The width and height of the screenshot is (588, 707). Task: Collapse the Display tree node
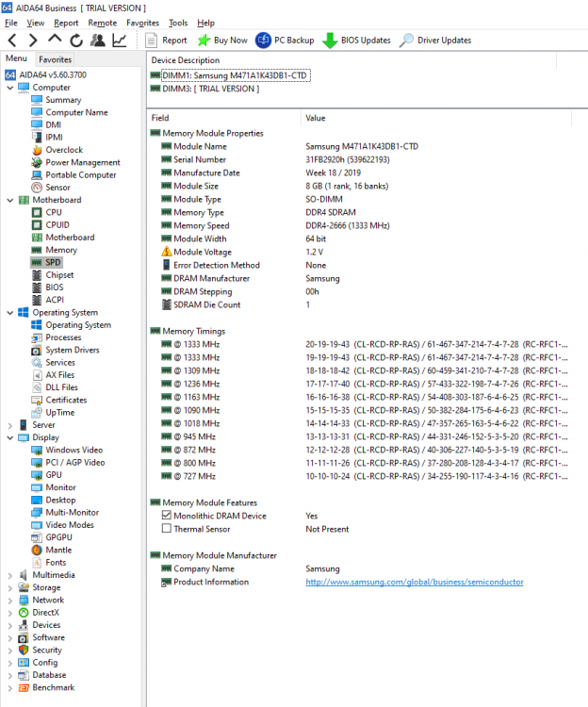tap(10, 437)
